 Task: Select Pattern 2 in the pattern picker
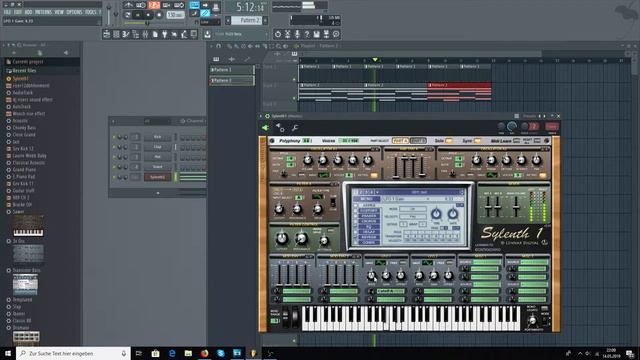point(231,81)
